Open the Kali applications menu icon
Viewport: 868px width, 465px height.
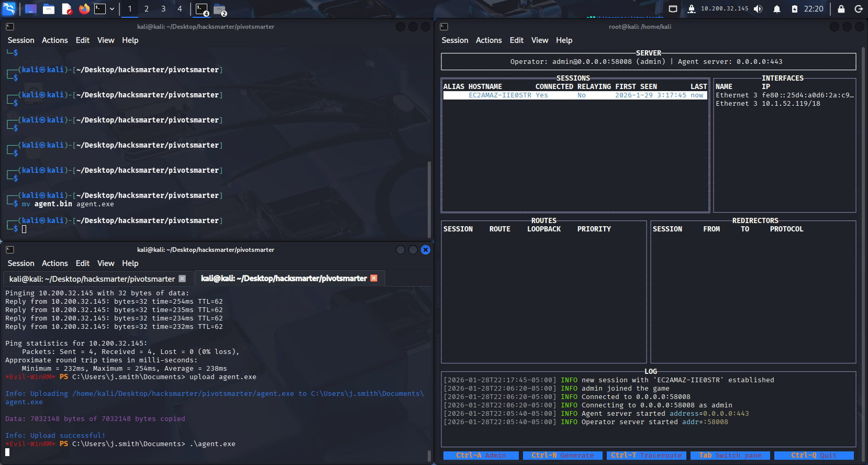click(9, 9)
